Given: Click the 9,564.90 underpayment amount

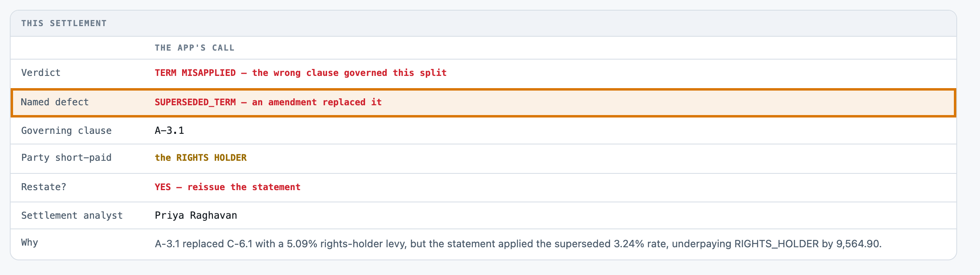Looking at the screenshot, I should click(x=857, y=244).
